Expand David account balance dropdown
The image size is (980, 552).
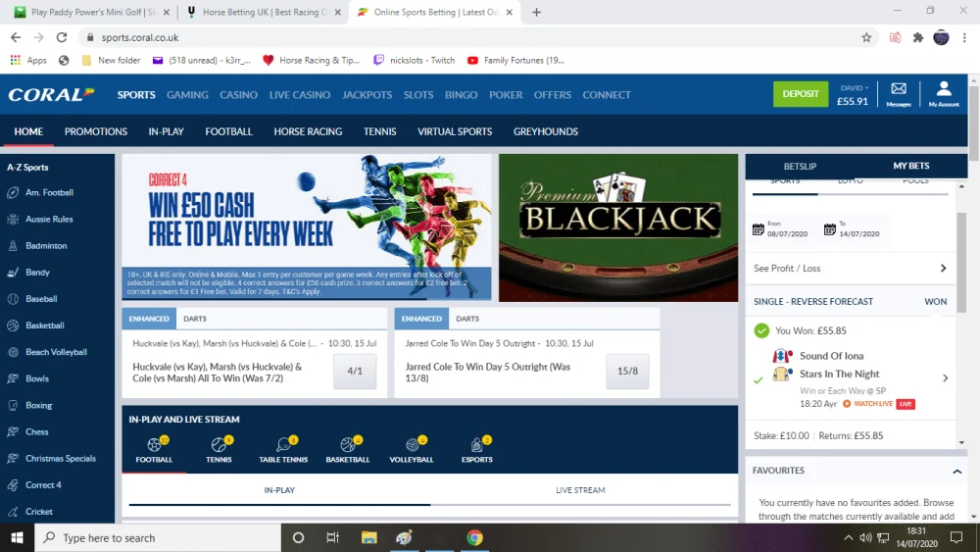854,87
